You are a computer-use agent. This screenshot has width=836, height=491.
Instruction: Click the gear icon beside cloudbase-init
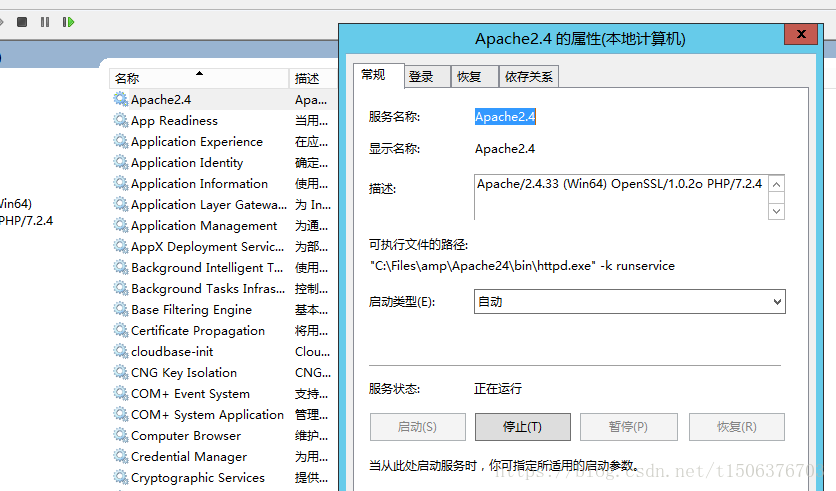[x=120, y=351]
